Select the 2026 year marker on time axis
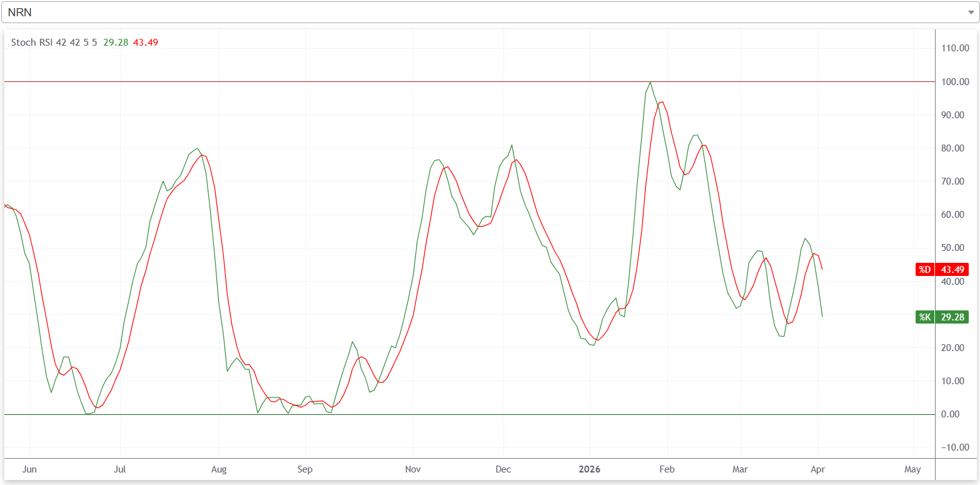 (x=589, y=469)
